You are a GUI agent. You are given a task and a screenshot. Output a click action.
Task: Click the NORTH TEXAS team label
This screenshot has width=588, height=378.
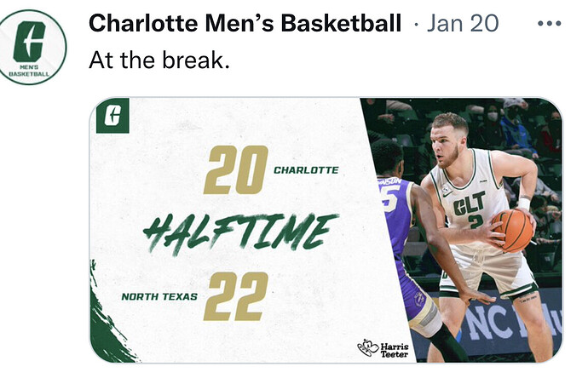(159, 297)
